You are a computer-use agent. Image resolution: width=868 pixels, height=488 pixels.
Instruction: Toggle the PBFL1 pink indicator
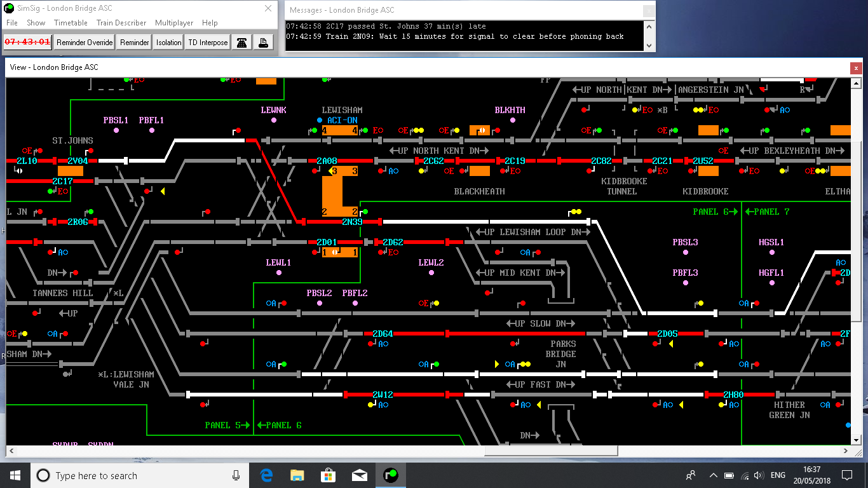(152, 130)
